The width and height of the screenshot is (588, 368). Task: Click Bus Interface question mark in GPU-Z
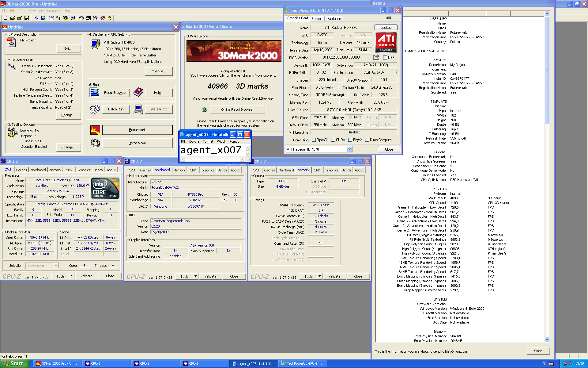(x=396, y=72)
